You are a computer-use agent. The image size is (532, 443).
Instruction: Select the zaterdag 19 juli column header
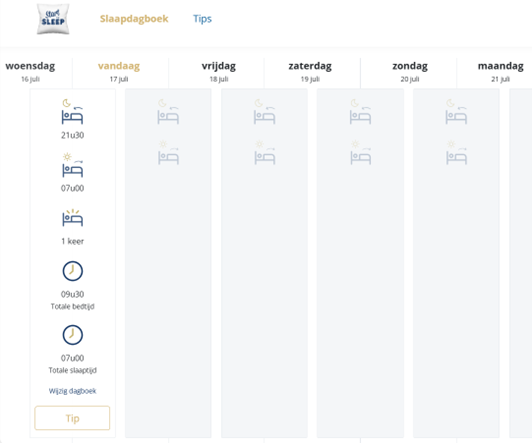(x=310, y=72)
